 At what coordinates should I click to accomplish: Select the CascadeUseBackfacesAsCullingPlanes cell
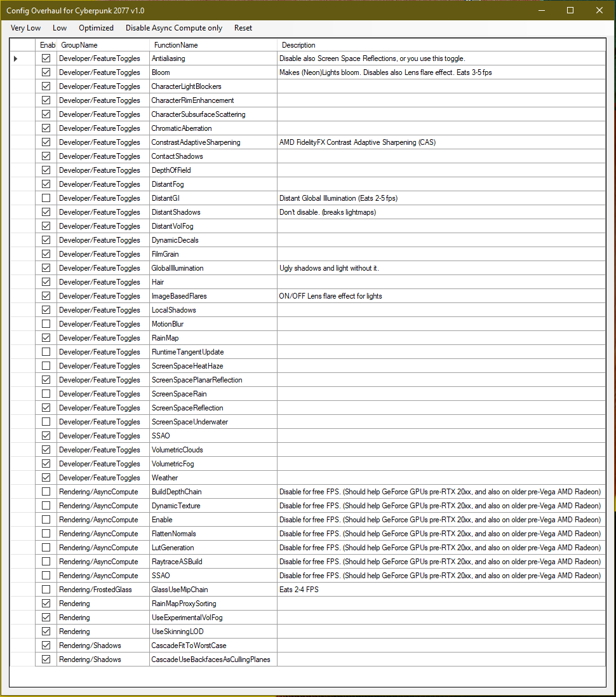(213, 660)
